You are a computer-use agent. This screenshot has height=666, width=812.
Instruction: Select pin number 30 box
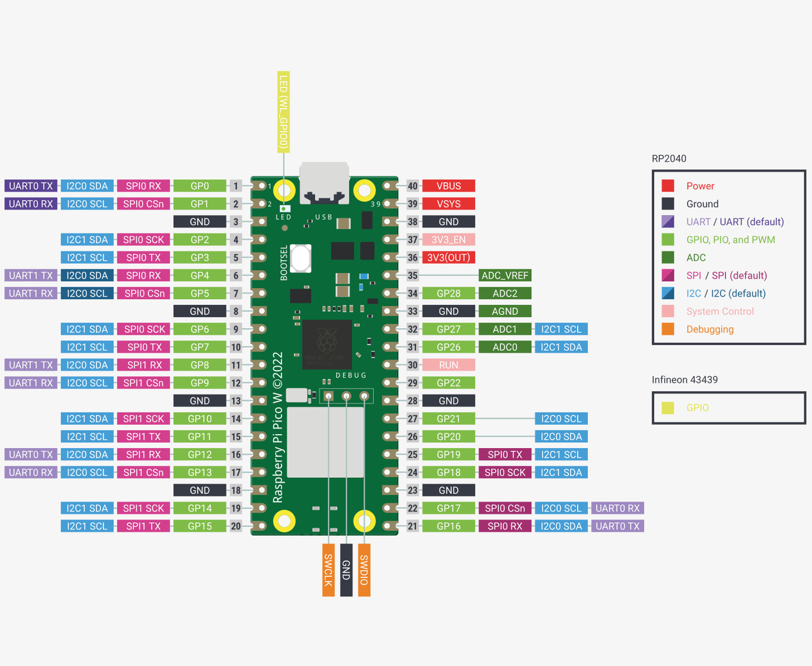point(412,365)
